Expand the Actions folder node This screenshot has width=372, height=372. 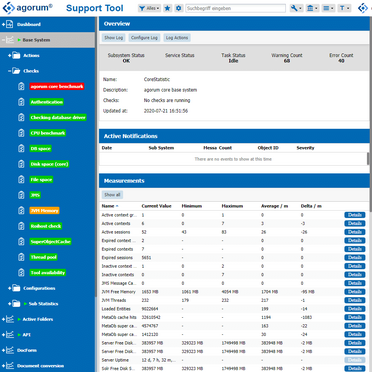(10, 56)
